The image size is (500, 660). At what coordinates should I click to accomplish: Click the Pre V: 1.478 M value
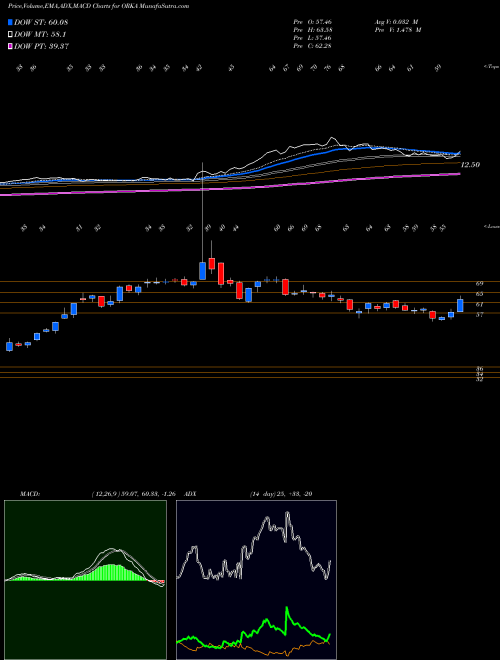[x=399, y=30]
